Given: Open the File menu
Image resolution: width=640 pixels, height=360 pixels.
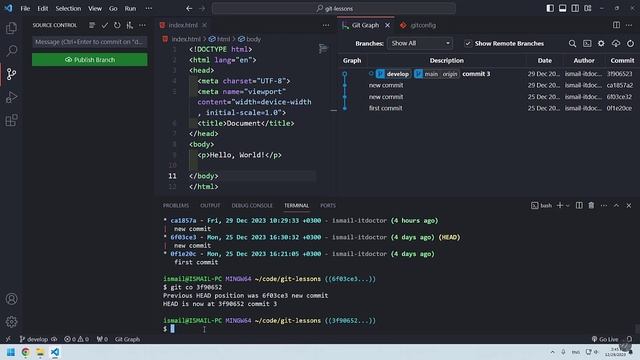Looking at the screenshot, I should click(25, 8).
